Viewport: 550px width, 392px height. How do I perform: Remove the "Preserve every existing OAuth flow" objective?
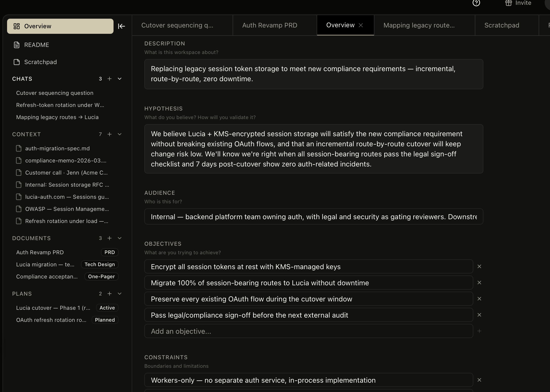[479, 299]
